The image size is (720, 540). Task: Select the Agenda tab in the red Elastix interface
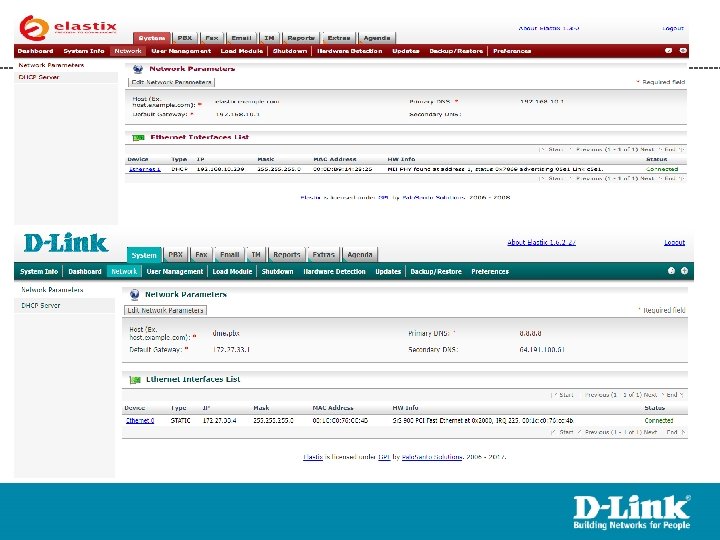[377, 38]
